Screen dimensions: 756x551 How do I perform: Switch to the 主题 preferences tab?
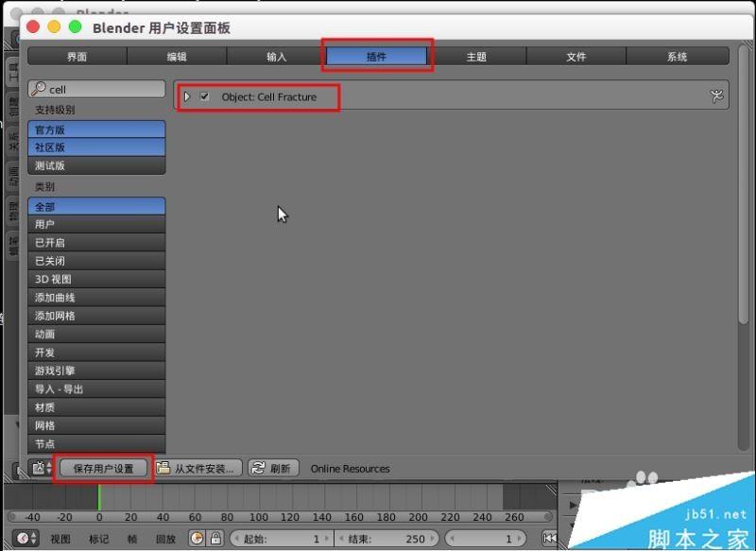pos(477,56)
